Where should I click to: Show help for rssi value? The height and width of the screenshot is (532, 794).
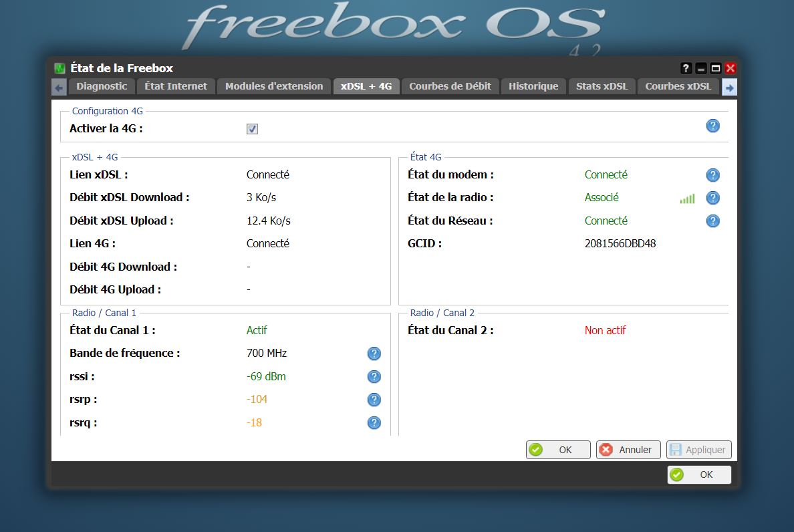(x=374, y=376)
